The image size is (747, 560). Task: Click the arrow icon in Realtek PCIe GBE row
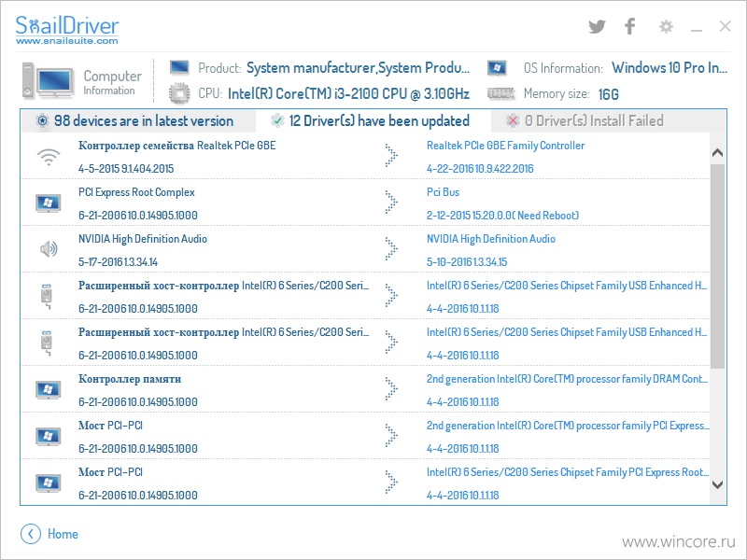(x=391, y=156)
